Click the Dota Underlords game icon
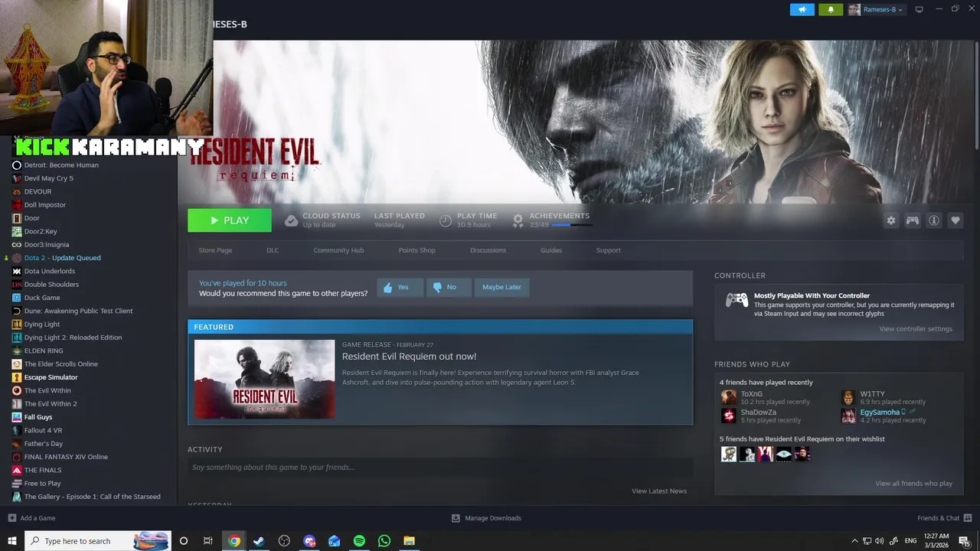 [x=17, y=271]
